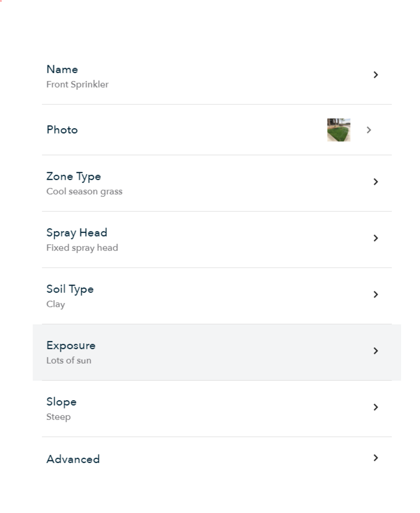Click the "Lots of sun" value text
The image size is (420, 513).
coord(69,361)
